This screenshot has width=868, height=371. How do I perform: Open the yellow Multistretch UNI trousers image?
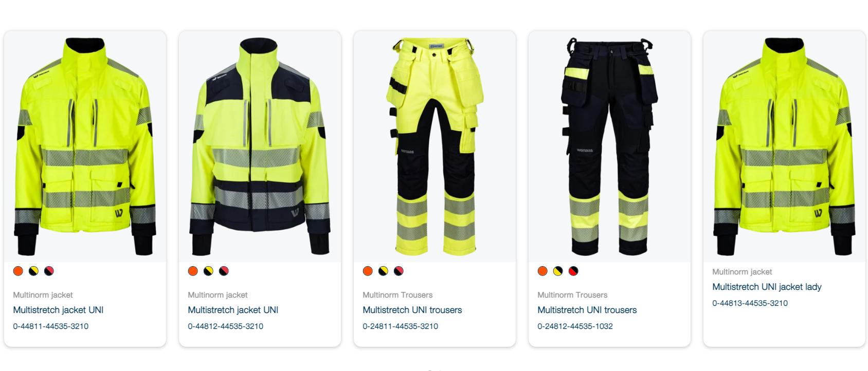[435, 146]
